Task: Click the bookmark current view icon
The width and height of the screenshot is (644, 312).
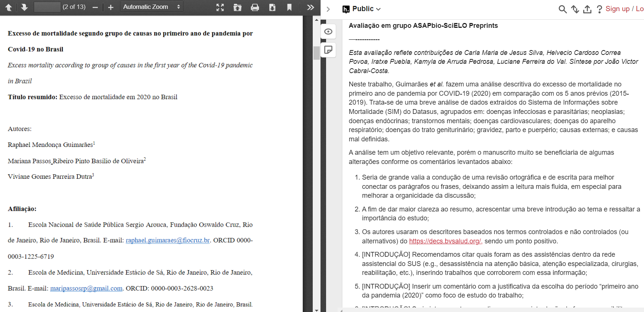Action: [289, 7]
